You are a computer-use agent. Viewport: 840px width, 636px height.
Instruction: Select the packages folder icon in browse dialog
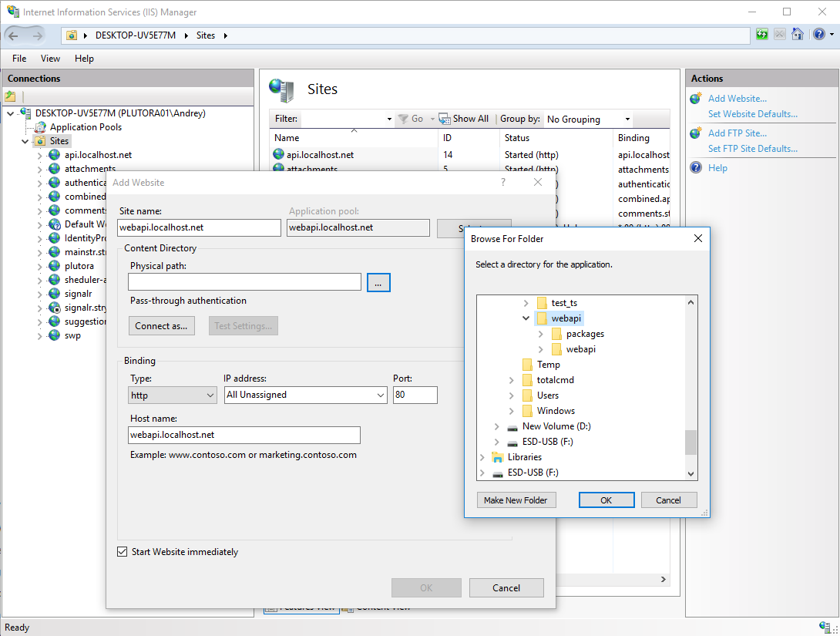[556, 334]
